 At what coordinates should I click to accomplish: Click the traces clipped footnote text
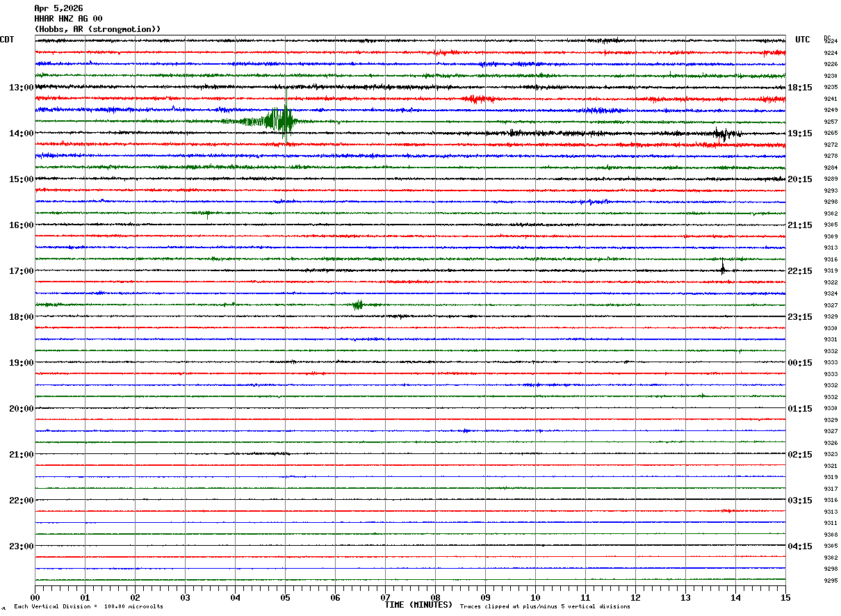point(545,607)
